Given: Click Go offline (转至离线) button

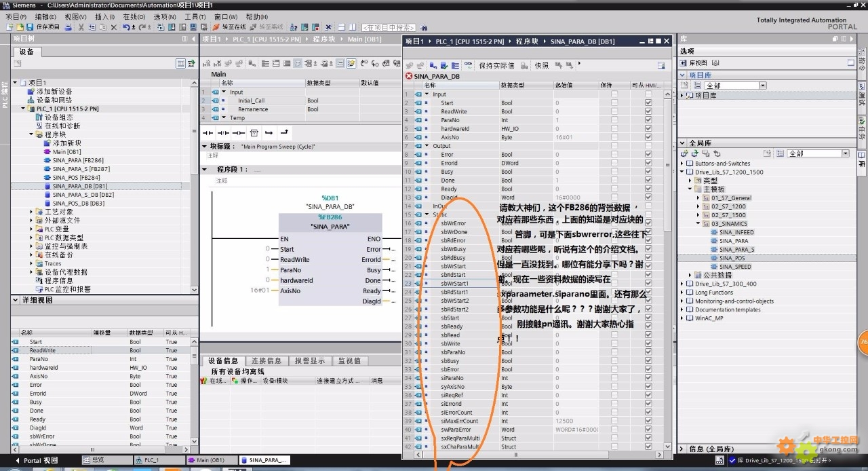Looking at the screenshot, I should point(267,27).
